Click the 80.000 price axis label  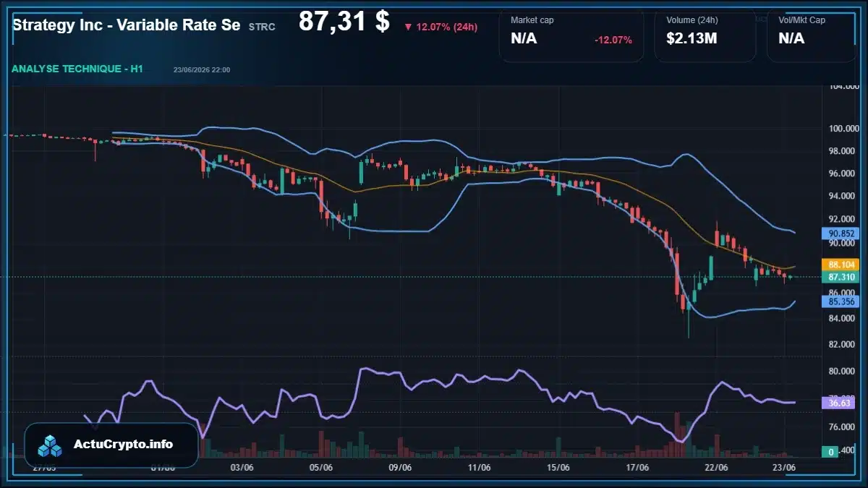pyautogui.click(x=841, y=371)
